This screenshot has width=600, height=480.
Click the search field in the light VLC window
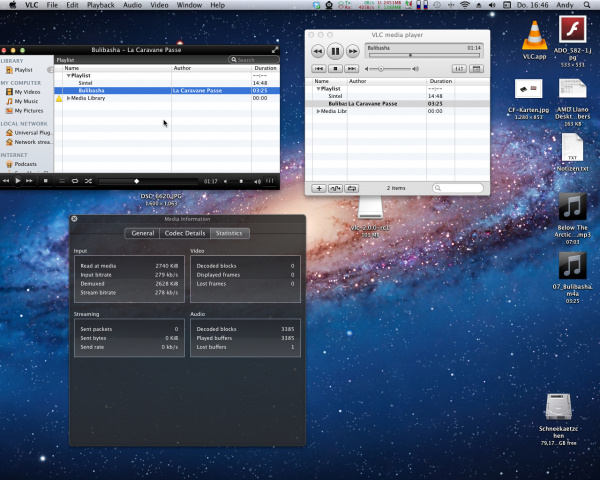tap(458, 188)
